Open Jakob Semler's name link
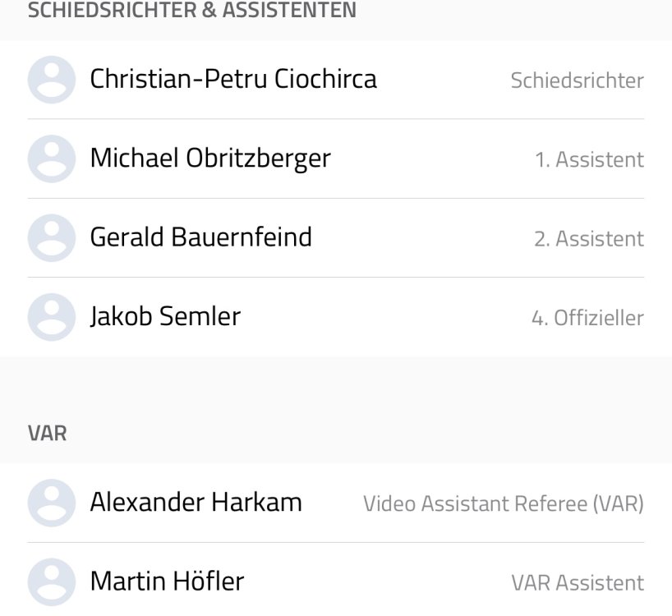Viewport: 672px width, 616px height. 165,317
